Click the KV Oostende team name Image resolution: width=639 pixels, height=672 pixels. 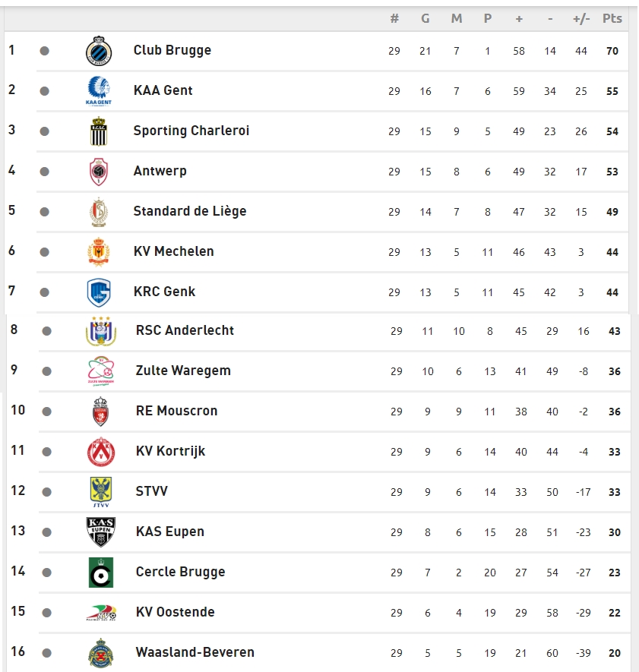pyautogui.click(x=175, y=612)
